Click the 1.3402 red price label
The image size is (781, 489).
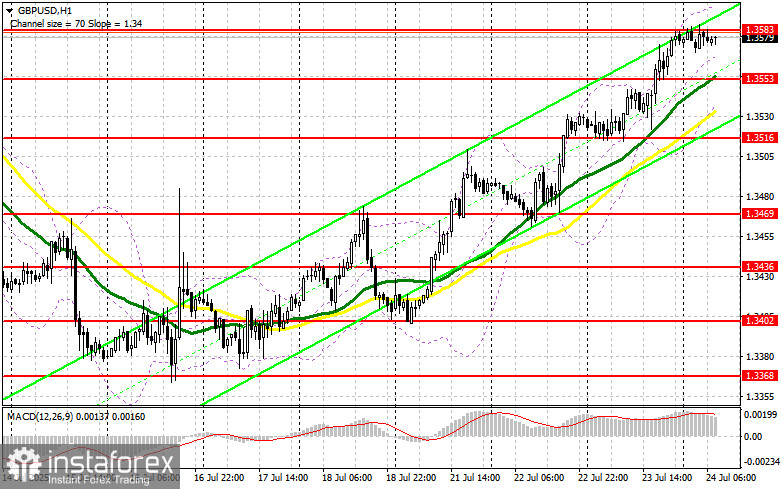pos(760,321)
